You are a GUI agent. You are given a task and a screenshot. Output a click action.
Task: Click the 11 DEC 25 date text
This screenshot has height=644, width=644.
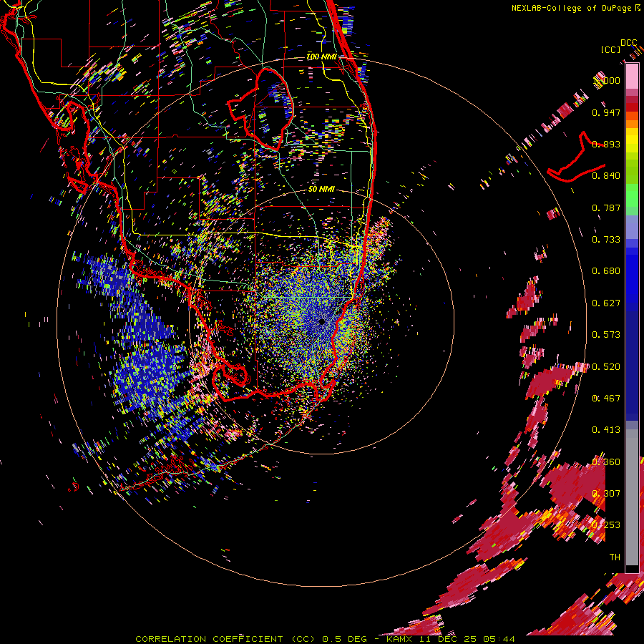click(447, 639)
